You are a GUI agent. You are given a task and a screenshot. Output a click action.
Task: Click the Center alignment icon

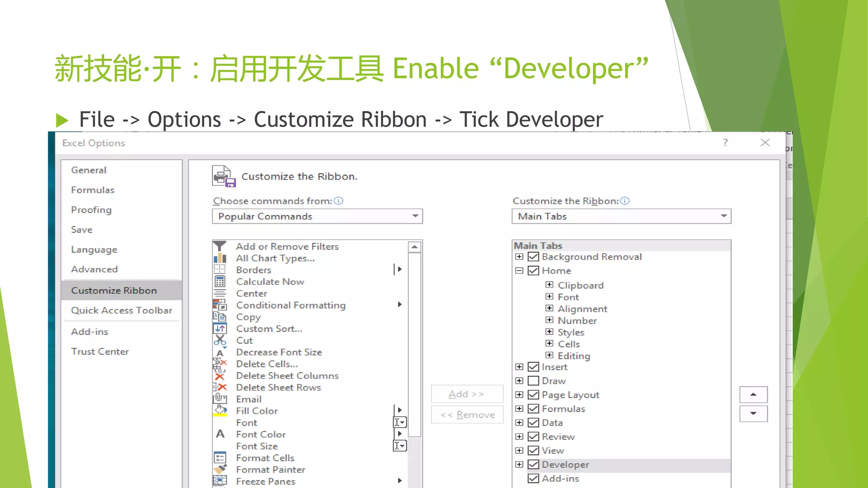pos(220,293)
